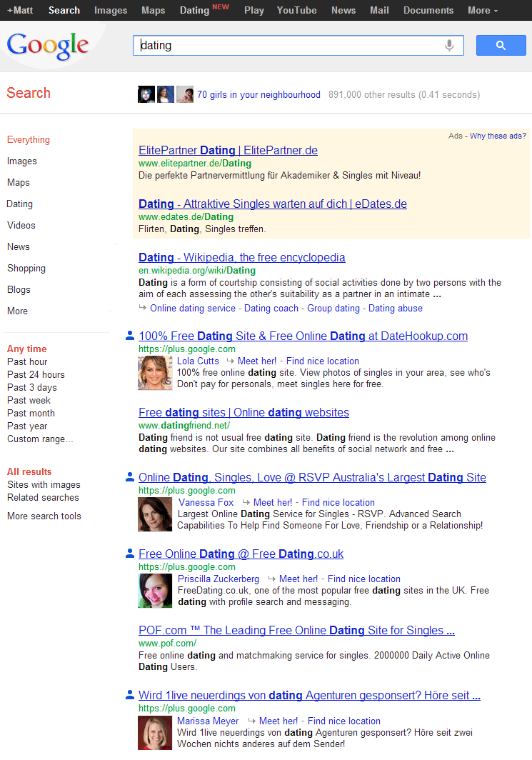The image size is (532, 760).
Task: Choose Sites with images option
Action: pos(44,484)
